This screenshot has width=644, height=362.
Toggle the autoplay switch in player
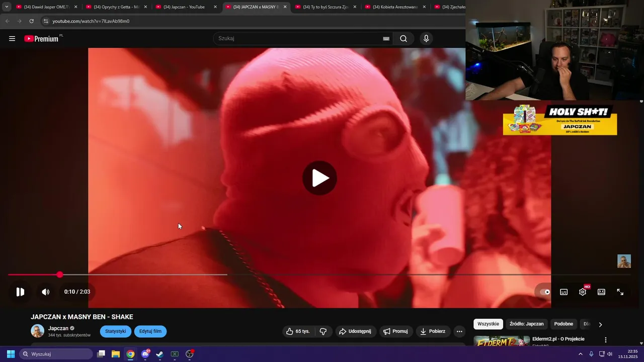point(545,292)
